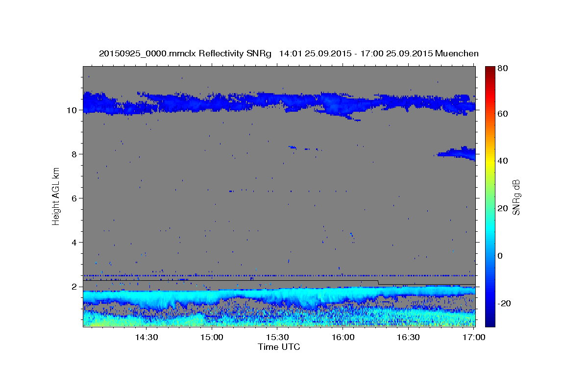
Task: Click the plot title starting with '20150925_0000.mmclx'
Action: click(289, 53)
